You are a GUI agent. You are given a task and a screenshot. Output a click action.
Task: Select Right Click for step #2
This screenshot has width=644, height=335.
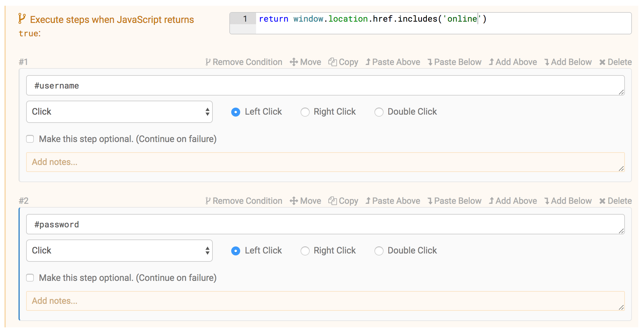point(305,251)
